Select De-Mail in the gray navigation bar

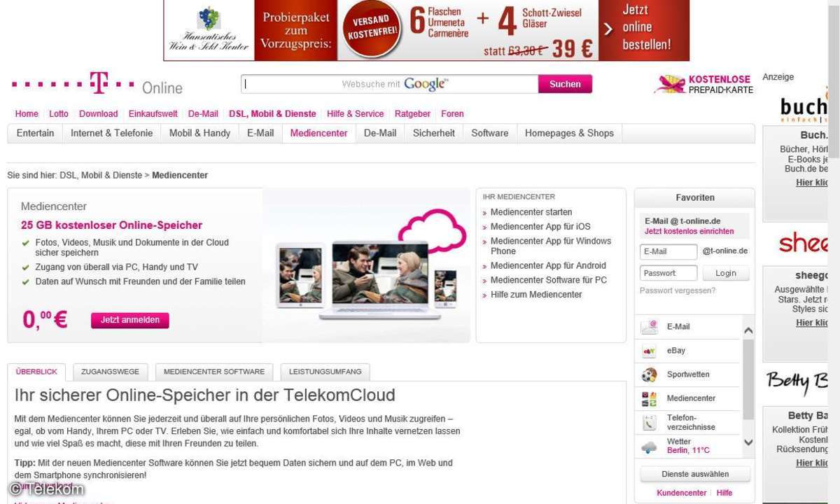380,133
